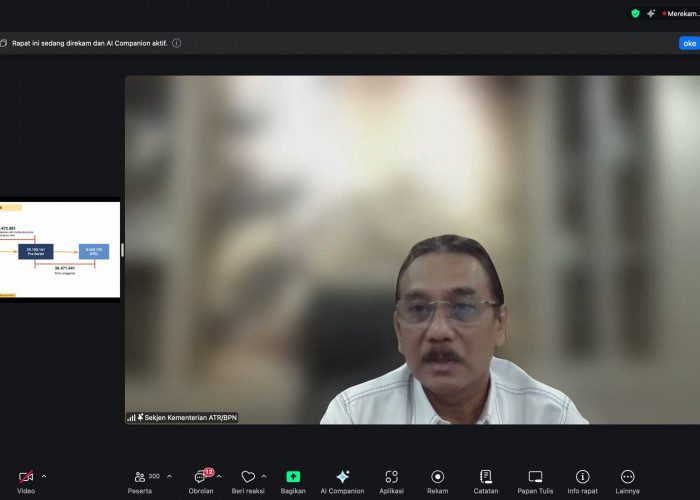Image resolution: width=700 pixels, height=500 pixels.
Task: Open the Catatan notes tool
Action: point(486,477)
